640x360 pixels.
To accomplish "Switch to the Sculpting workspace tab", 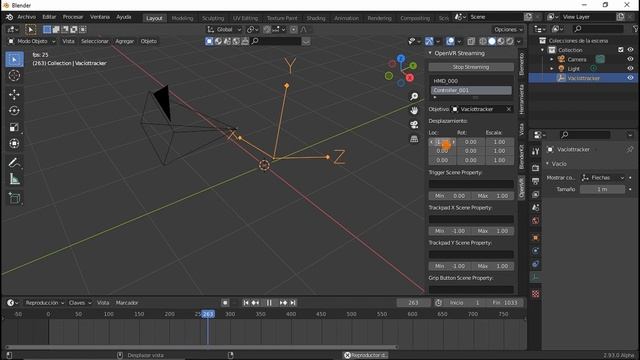I will pyautogui.click(x=213, y=18).
